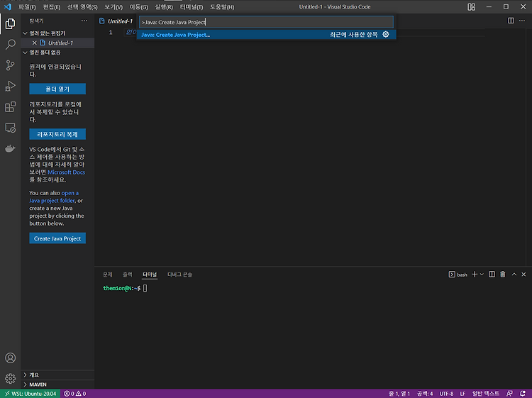Click the Clone Repository blue button
The height and width of the screenshot is (398, 532).
click(x=57, y=134)
